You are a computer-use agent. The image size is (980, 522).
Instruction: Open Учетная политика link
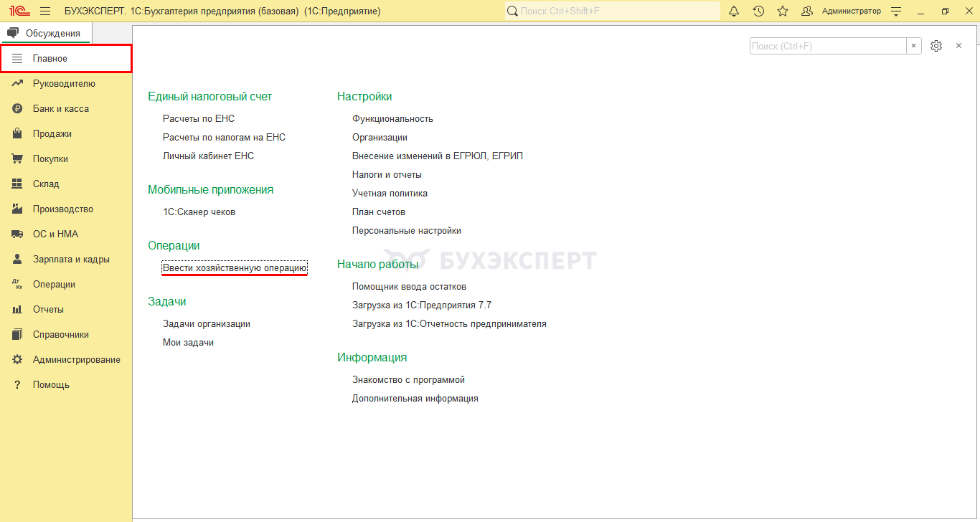[x=390, y=194]
